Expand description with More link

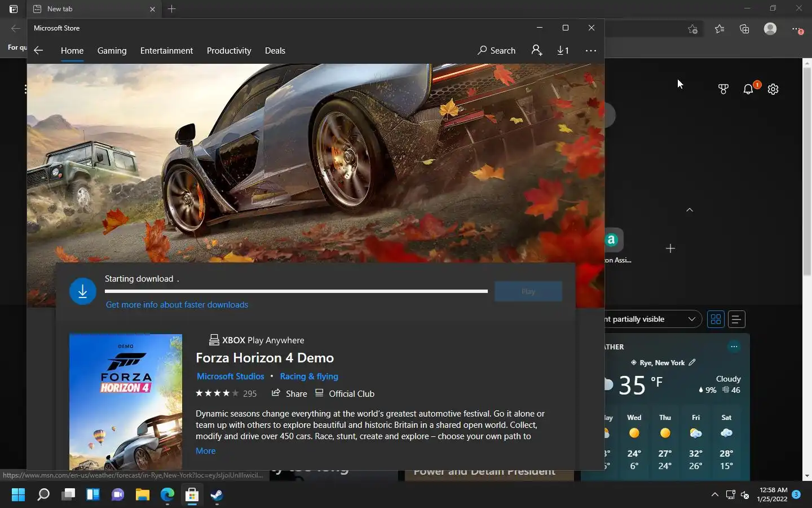tap(206, 450)
